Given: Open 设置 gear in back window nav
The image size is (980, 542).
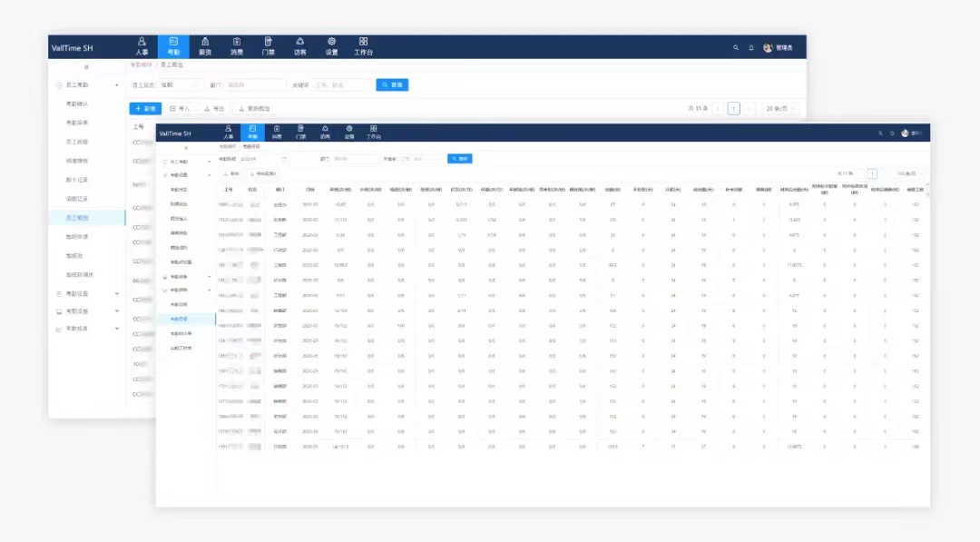Looking at the screenshot, I should (331, 46).
